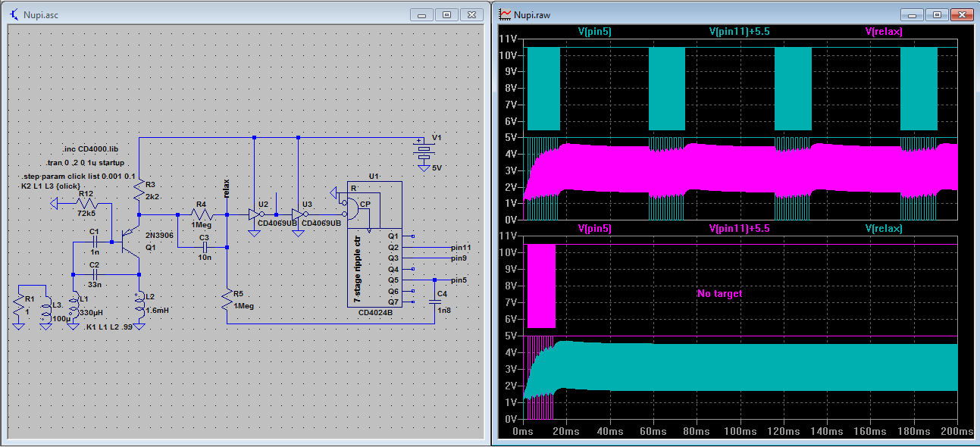Click the U3 CD4069UB inverter symbol
The height and width of the screenshot is (447, 980).
(298, 214)
